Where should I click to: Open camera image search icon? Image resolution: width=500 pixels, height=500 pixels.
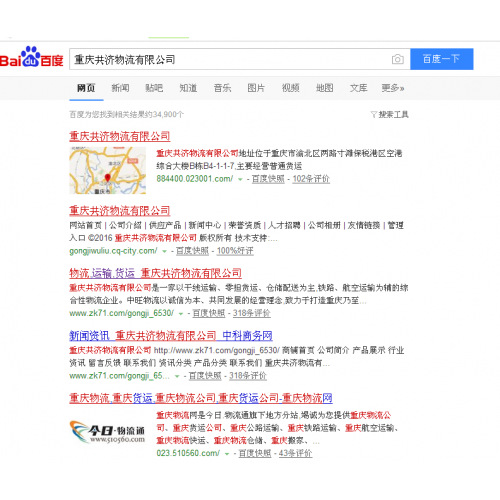[397, 59]
